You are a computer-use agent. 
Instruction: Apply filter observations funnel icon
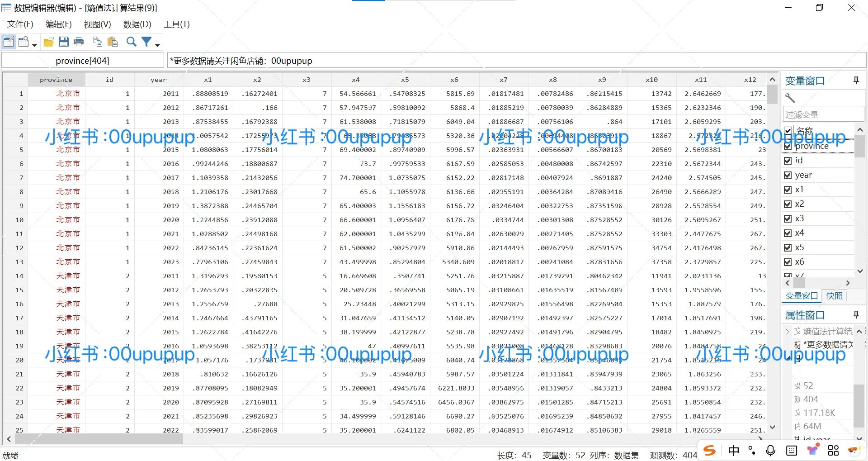(x=146, y=42)
